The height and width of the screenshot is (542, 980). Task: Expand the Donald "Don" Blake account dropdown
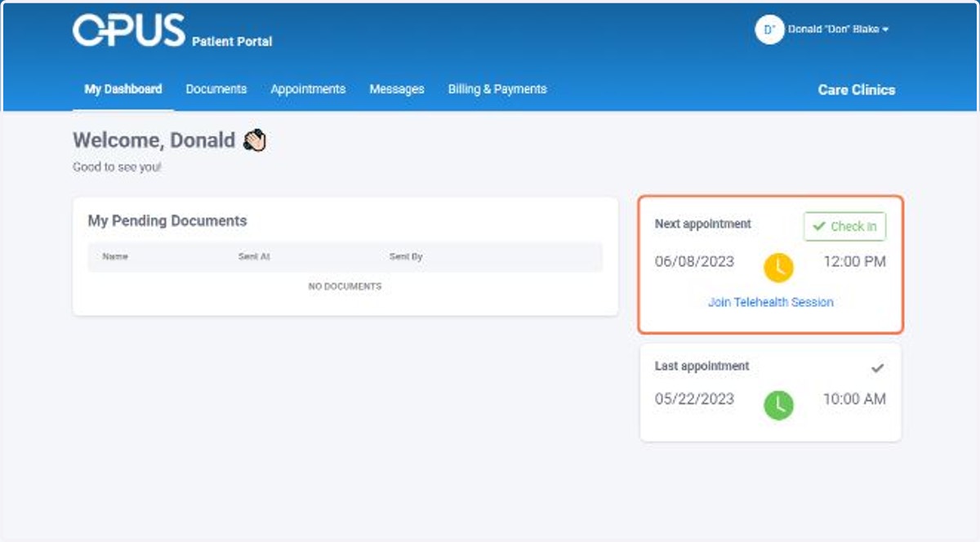(x=838, y=29)
